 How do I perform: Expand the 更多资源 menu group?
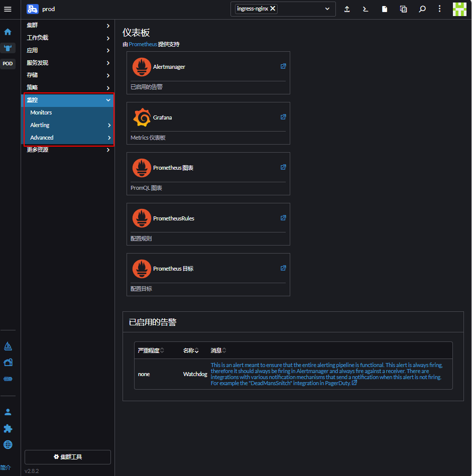click(68, 150)
